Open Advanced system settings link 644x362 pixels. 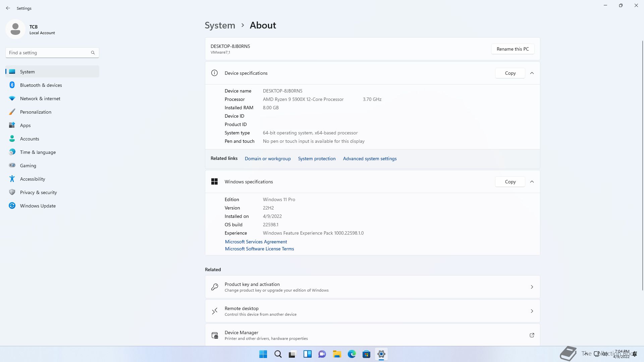370,159
